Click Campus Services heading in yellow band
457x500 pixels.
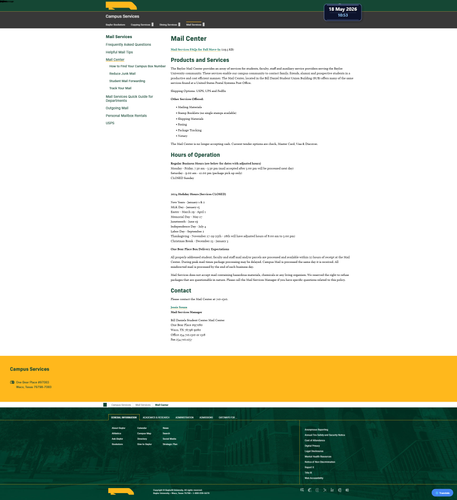click(x=29, y=369)
